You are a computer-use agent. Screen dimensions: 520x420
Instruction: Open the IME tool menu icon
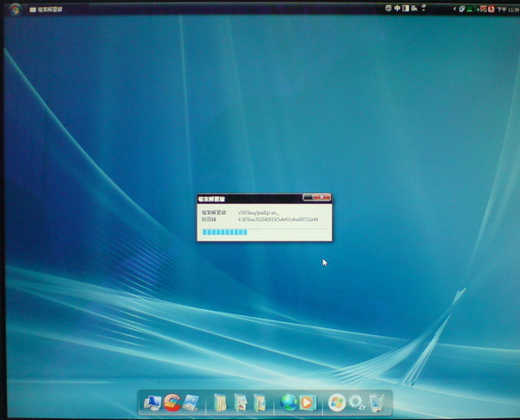[414, 9]
